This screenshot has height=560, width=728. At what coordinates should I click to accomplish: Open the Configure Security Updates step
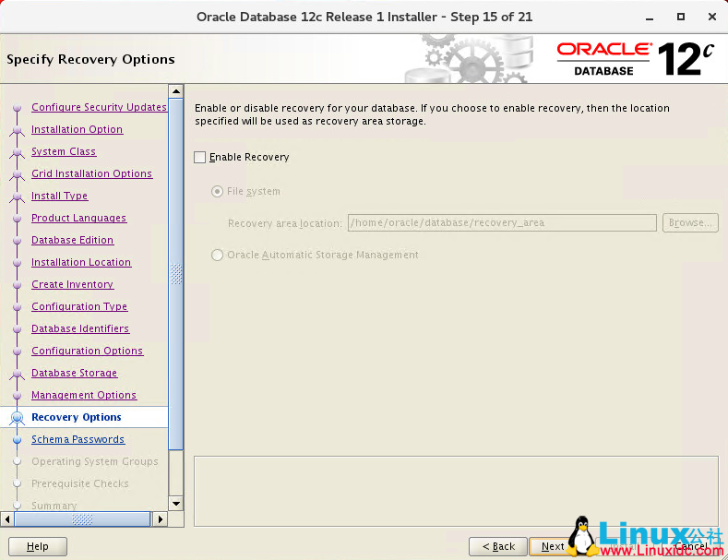pos(99,107)
